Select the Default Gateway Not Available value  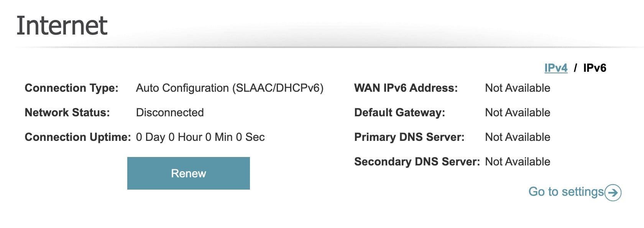pyautogui.click(x=517, y=112)
